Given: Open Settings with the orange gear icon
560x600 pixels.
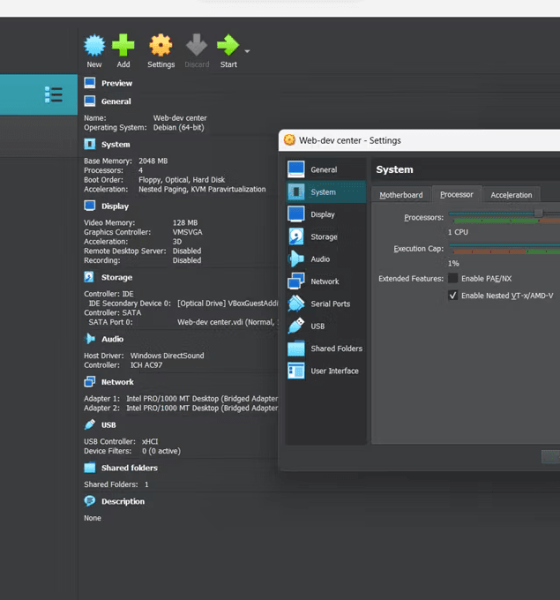Looking at the screenshot, I should (161, 45).
